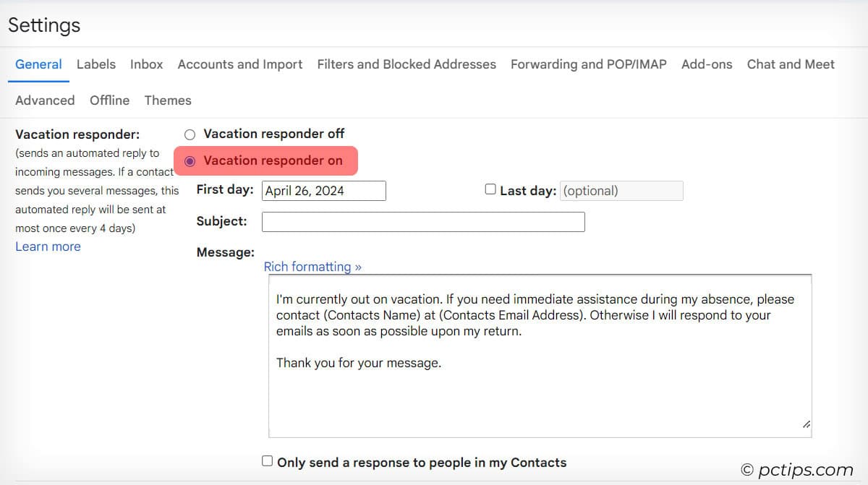Click the First day date field
This screenshot has width=868, height=485.
click(323, 191)
